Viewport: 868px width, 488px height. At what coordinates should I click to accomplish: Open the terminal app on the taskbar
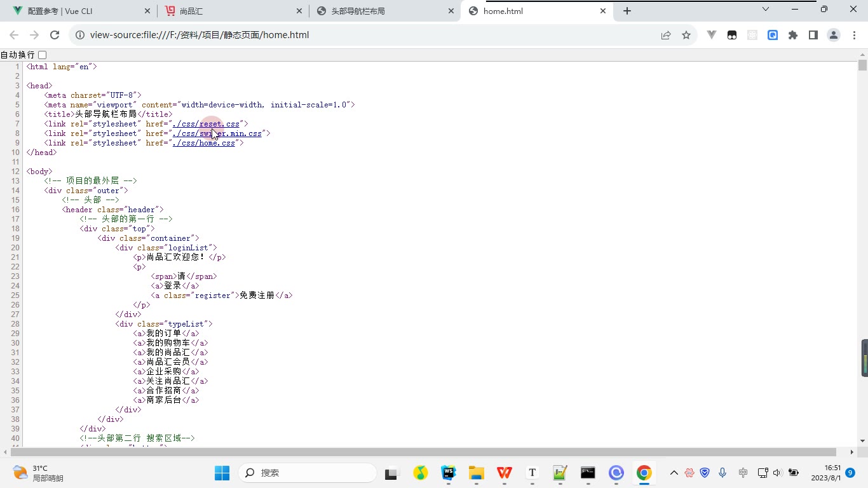pos(588,473)
